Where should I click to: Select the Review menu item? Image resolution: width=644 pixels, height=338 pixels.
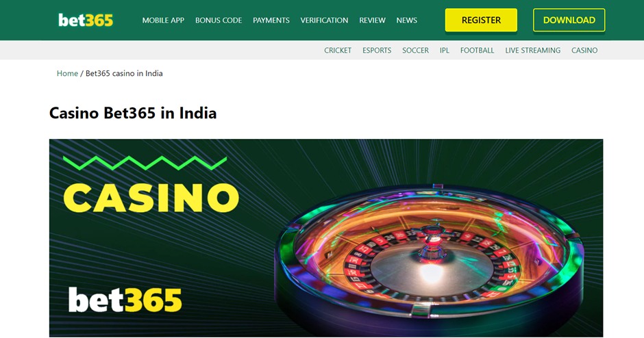(372, 20)
